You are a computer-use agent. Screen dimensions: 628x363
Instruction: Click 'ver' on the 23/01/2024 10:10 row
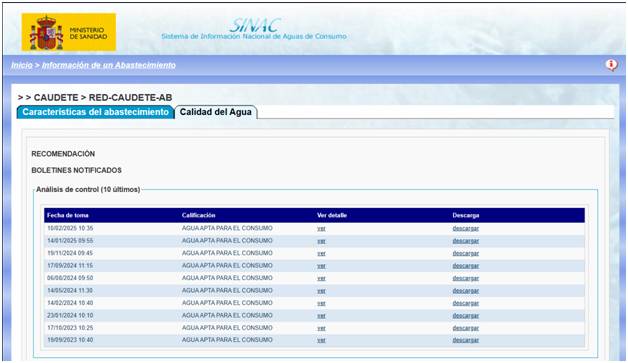pyautogui.click(x=321, y=315)
